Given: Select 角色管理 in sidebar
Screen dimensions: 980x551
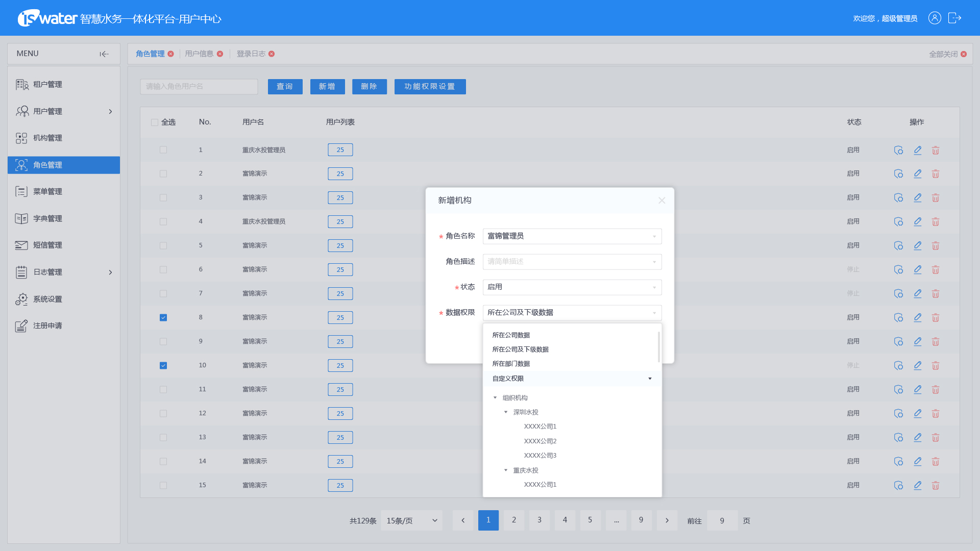Looking at the screenshot, I should coord(64,165).
